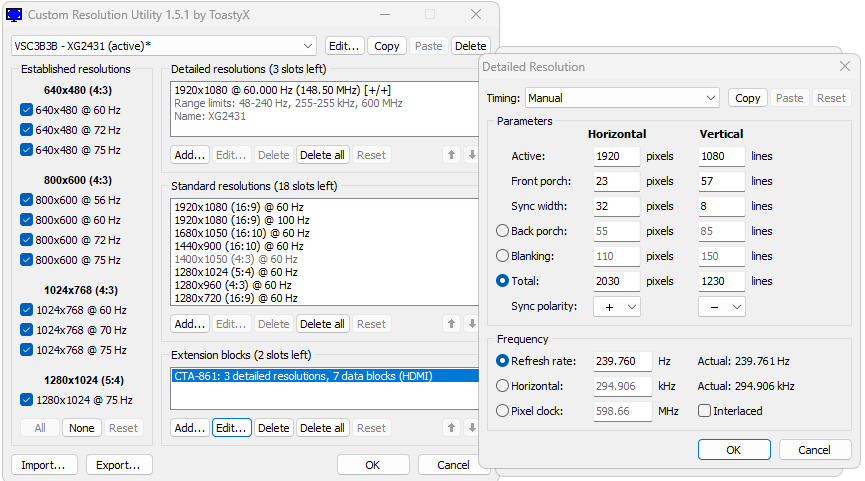Click the Refresh rate input field

622,361
